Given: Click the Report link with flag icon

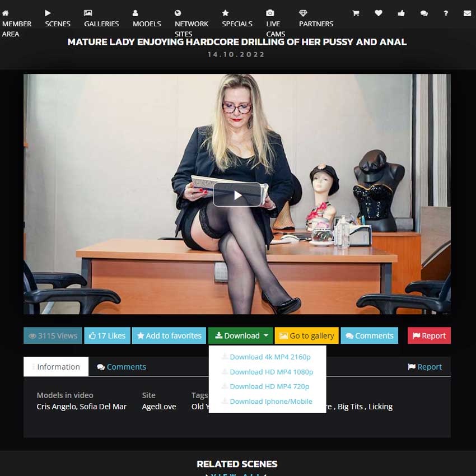Looking at the screenshot, I should point(424,367).
